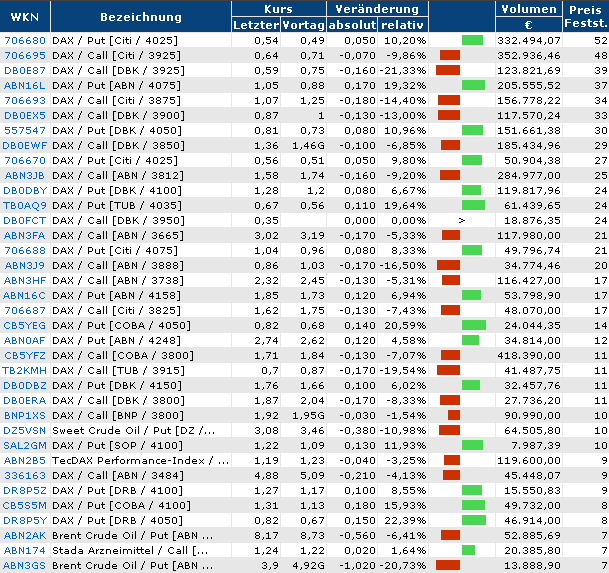Select 'TecDAX Performance-Index / ...' text
This screenshot has width=609, height=573.
[x=140, y=461]
